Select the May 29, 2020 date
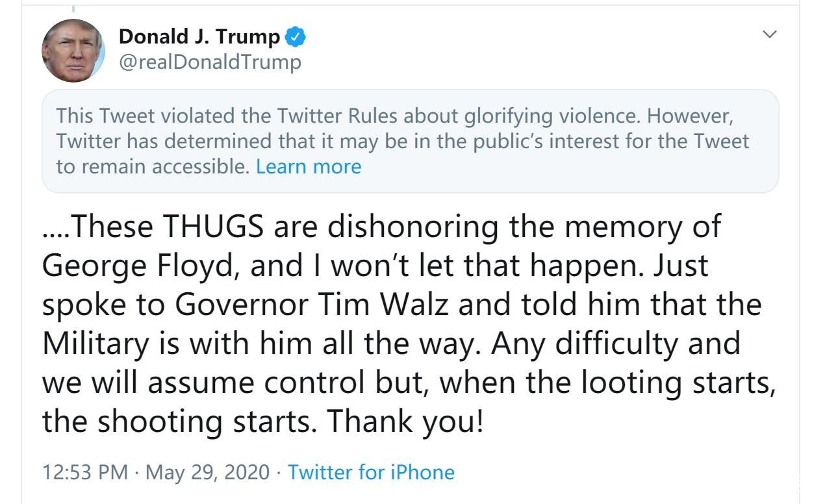Viewport: 825px width, 504px height. pyautogui.click(x=207, y=472)
